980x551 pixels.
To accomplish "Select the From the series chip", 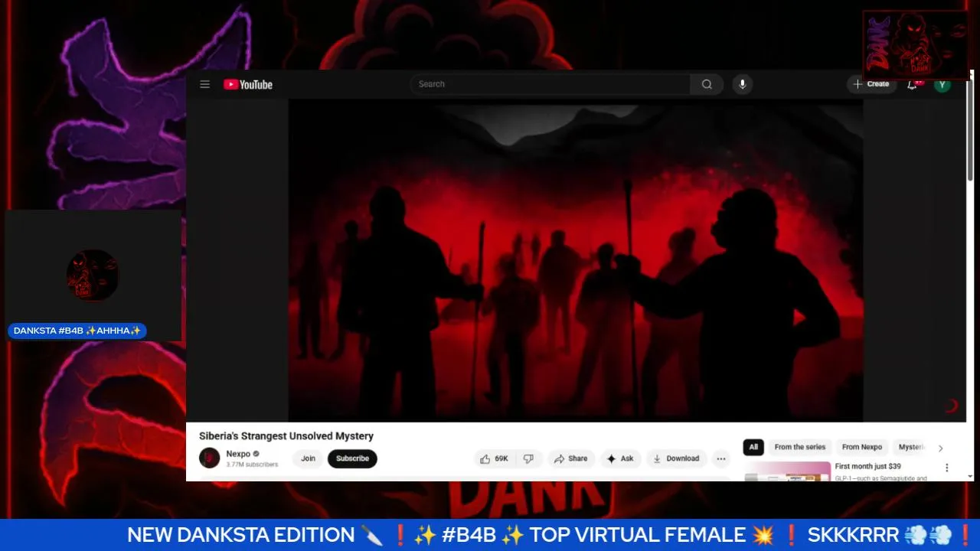I will pyautogui.click(x=800, y=447).
